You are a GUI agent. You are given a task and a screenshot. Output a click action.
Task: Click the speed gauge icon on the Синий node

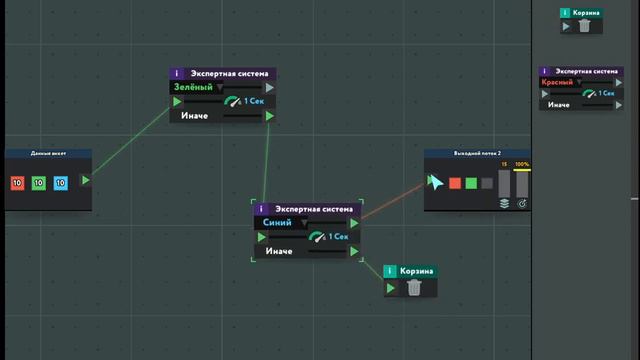(317, 237)
